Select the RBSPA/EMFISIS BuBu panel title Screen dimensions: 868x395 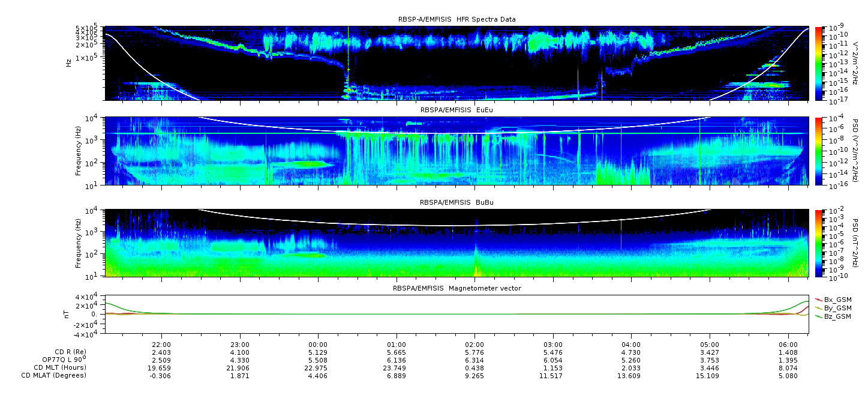click(x=456, y=203)
